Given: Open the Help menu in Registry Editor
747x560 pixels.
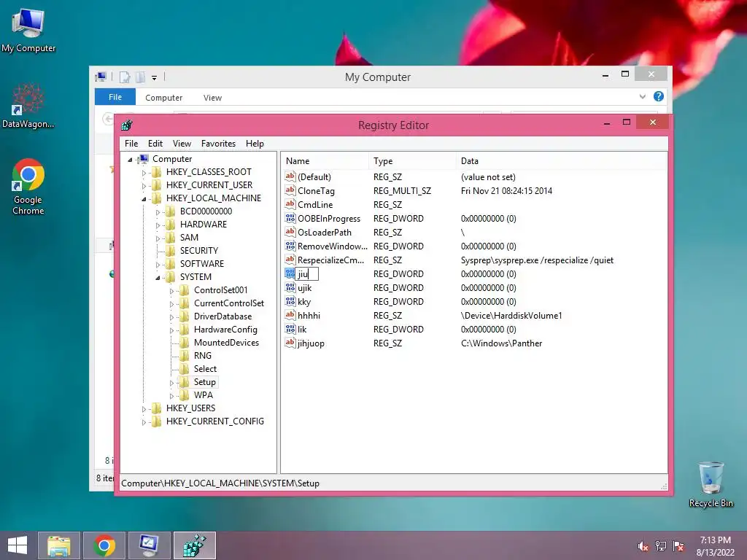Looking at the screenshot, I should 255,144.
